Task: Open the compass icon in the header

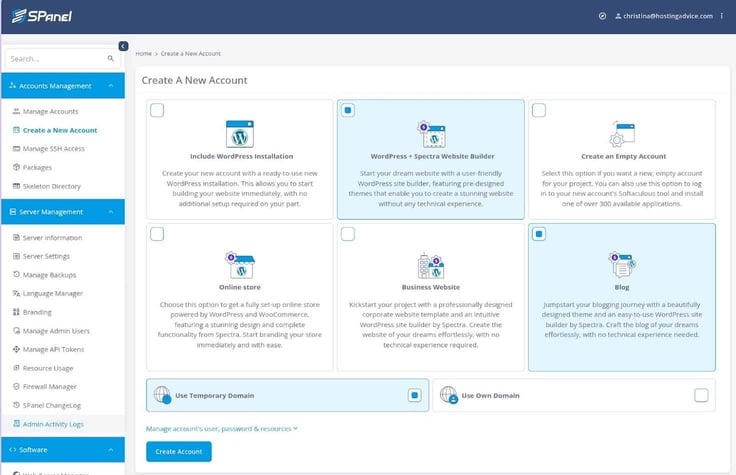Action: point(602,16)
